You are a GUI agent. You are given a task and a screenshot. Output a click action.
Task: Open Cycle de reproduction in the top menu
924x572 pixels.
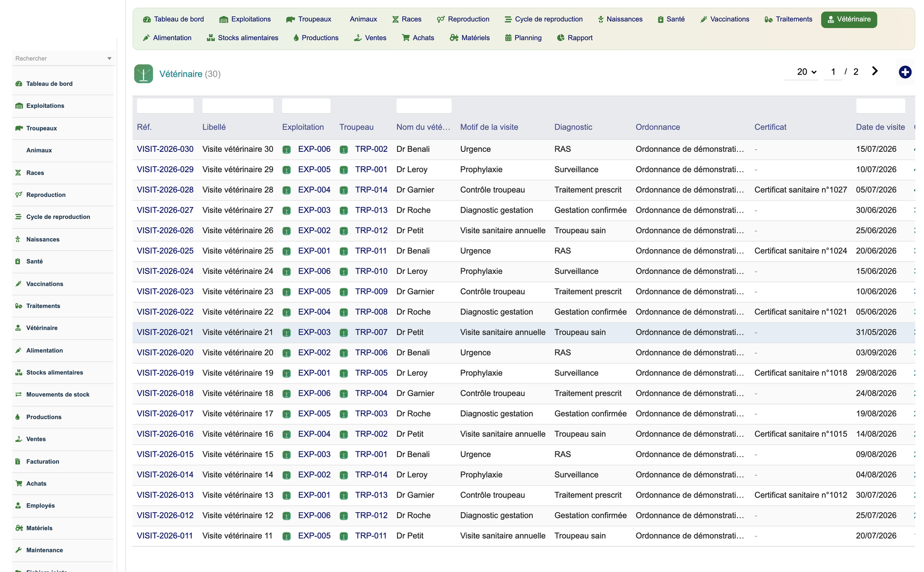click(544, 19)
